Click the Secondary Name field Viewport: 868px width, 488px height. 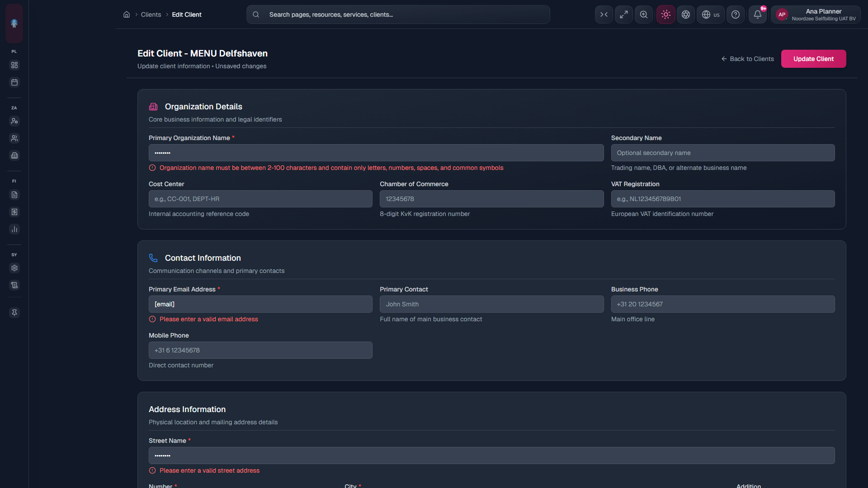(723, 153)
